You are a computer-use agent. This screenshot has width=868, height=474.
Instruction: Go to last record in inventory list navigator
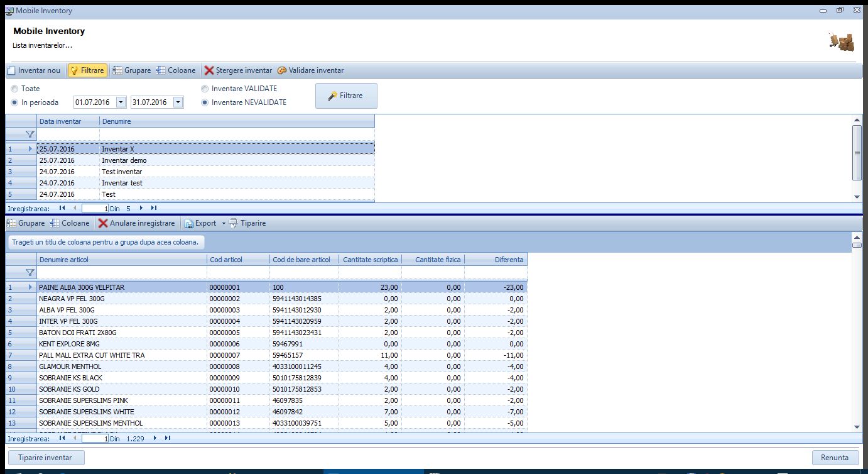[154, 207]
